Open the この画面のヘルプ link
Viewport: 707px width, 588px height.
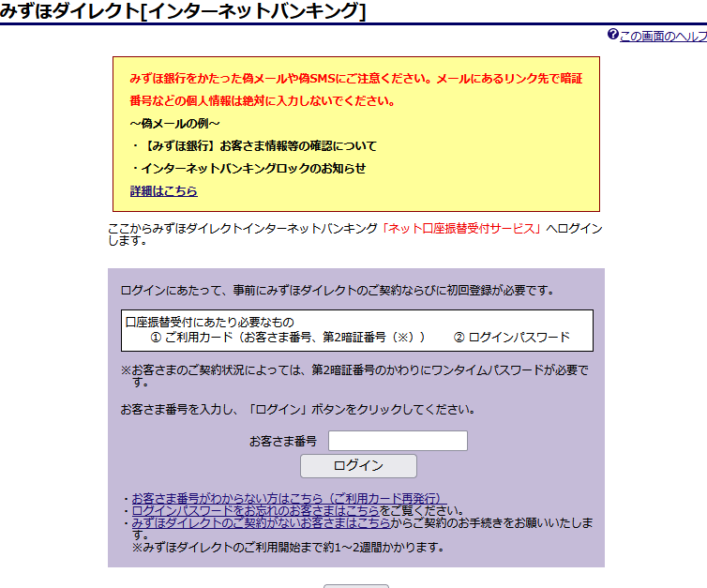[x=663, y=36]
